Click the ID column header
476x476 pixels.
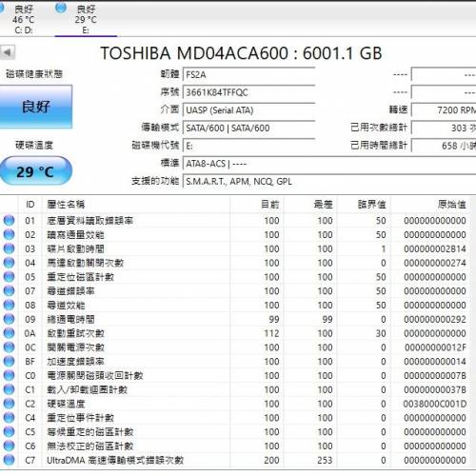pyautogui.click(x=30, y=205)
